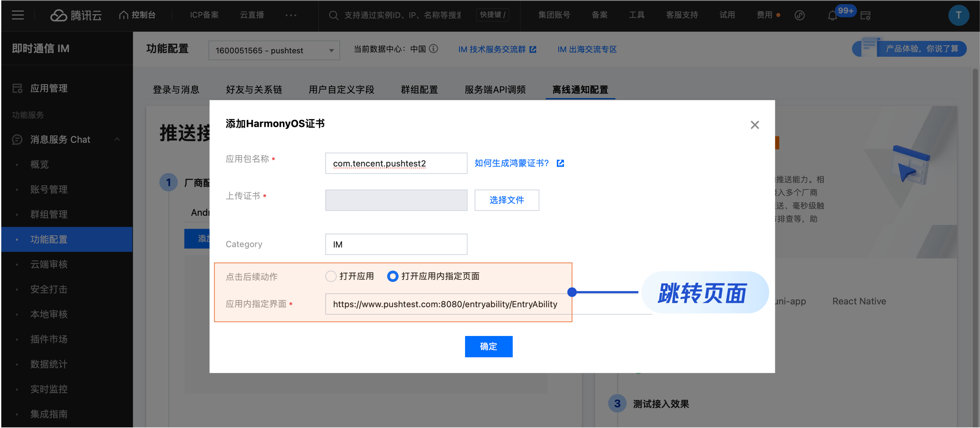The image size is (980, 428).
Task: Click the data center info icon
Action: tap(433, 49)
